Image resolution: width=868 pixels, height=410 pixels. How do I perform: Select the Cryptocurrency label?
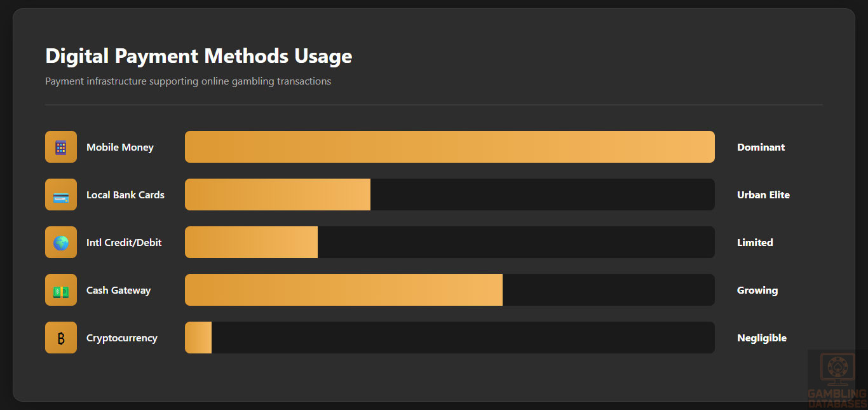(x=121, y=338)
